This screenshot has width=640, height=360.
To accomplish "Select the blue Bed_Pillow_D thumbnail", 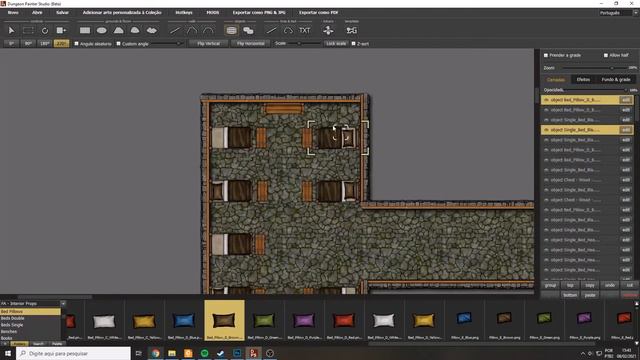I will pos(184,321).
